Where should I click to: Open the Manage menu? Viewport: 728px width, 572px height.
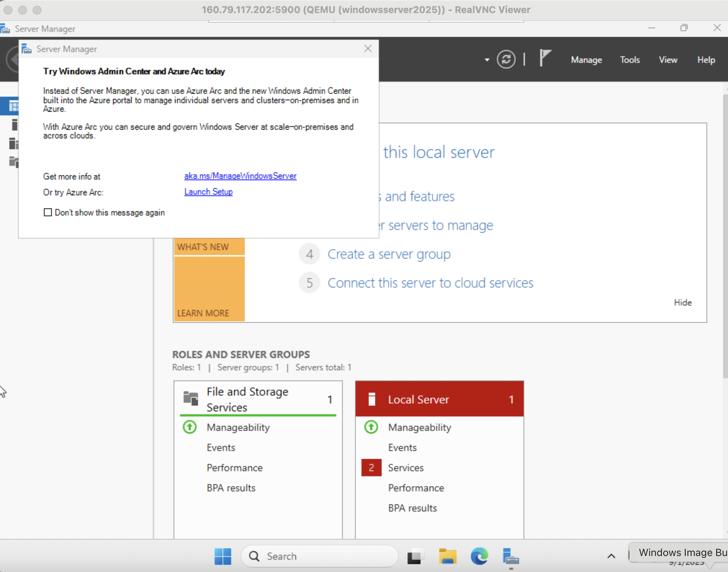pos(586,60)
